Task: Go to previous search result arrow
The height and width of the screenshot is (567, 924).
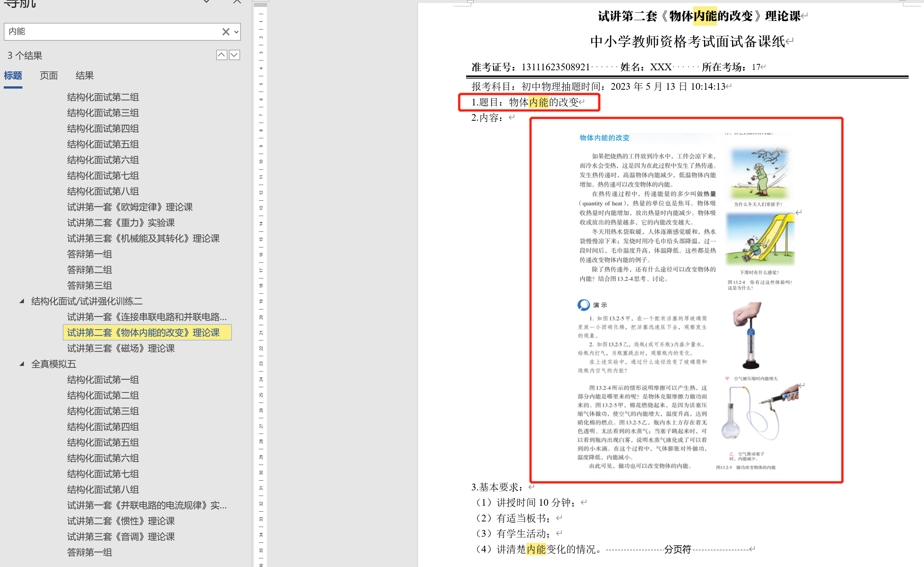Action: (221, 55)
